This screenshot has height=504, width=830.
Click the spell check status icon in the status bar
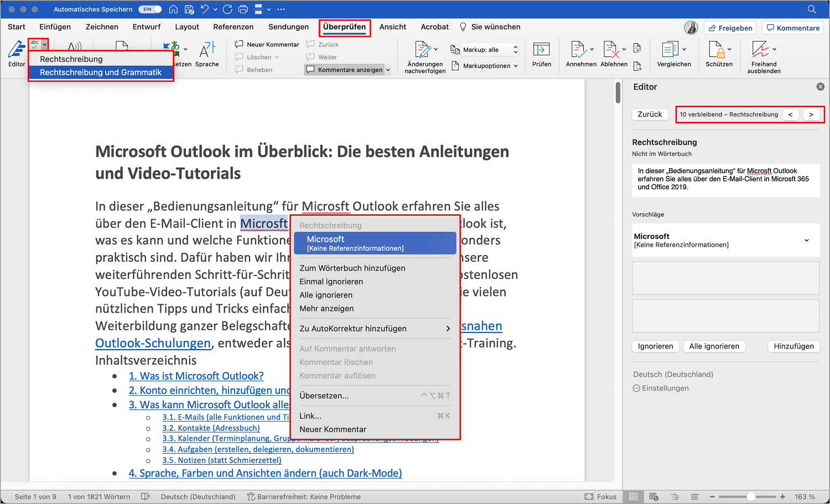pos(146,497)
